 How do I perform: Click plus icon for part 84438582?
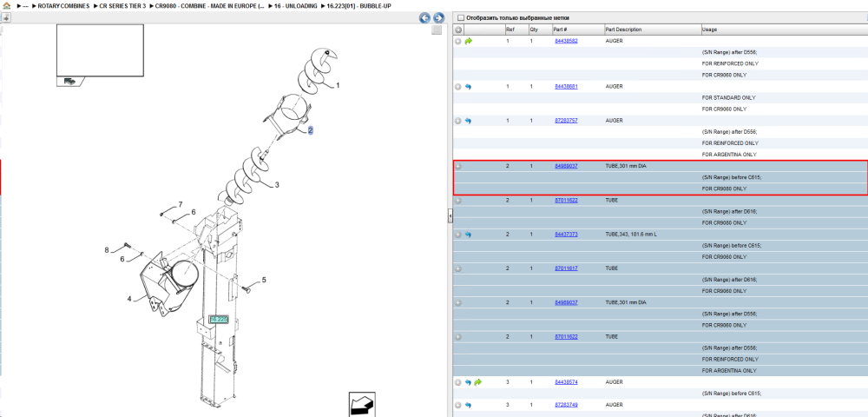(x=457, y=41)
